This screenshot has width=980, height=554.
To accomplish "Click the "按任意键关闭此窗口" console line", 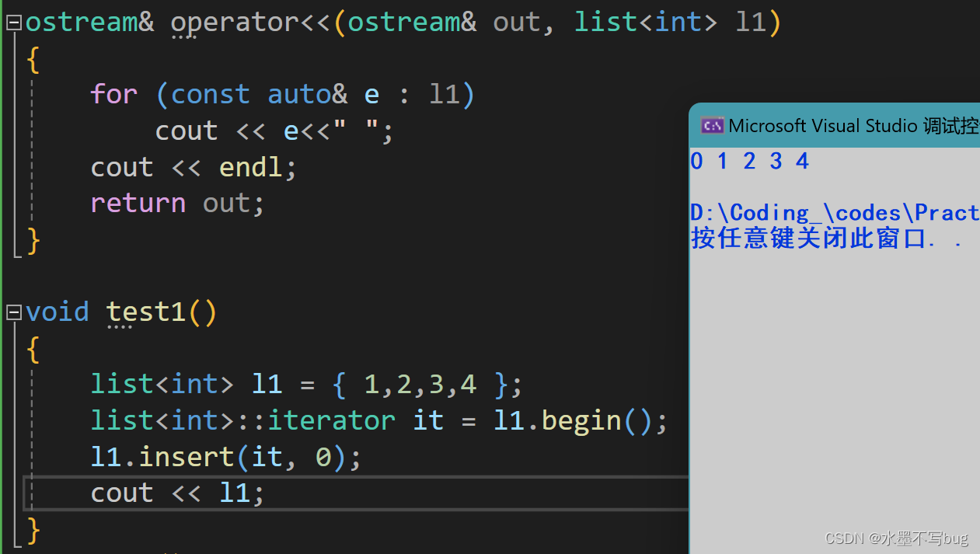I will tap(828, 238).
